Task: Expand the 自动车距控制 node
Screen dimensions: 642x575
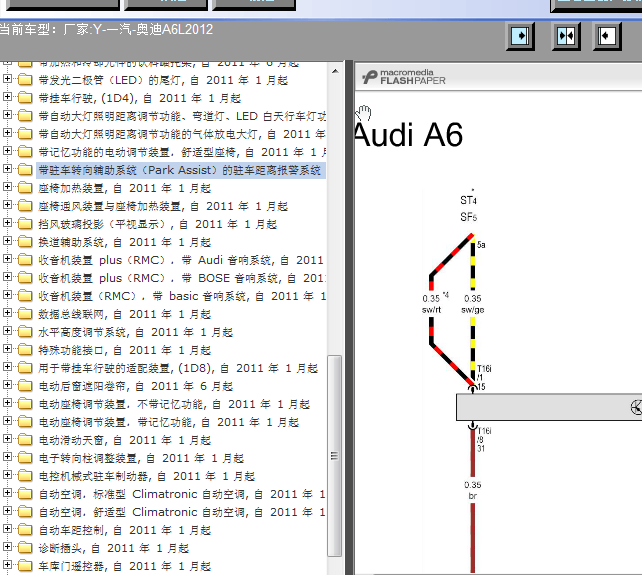Action: point(7,530)
